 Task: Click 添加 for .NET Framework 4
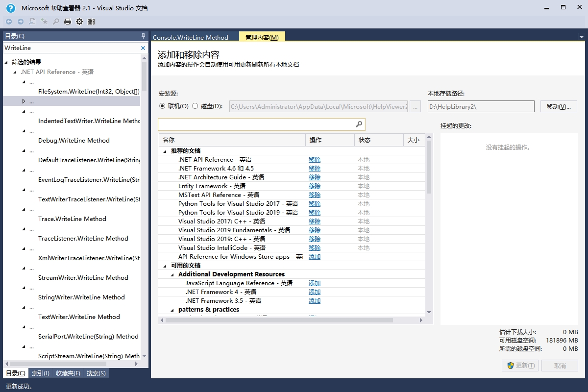pos(315,292)
